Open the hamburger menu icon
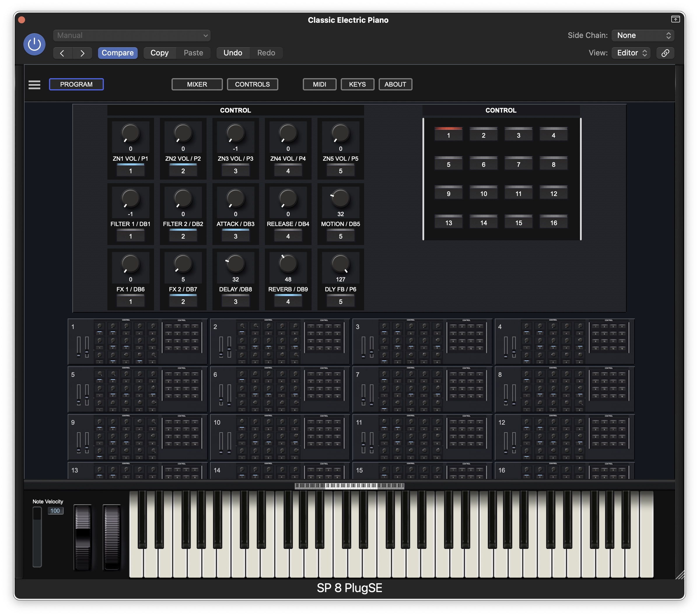Image resolution: width=699 pixels, height=616 pixels. tap(34, 84)
